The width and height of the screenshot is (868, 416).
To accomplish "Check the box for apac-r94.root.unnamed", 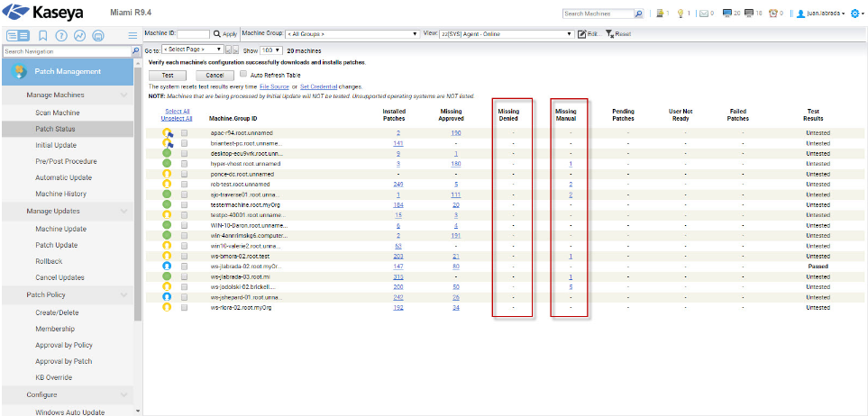I will pyautogui.click(x=185, y=133).
